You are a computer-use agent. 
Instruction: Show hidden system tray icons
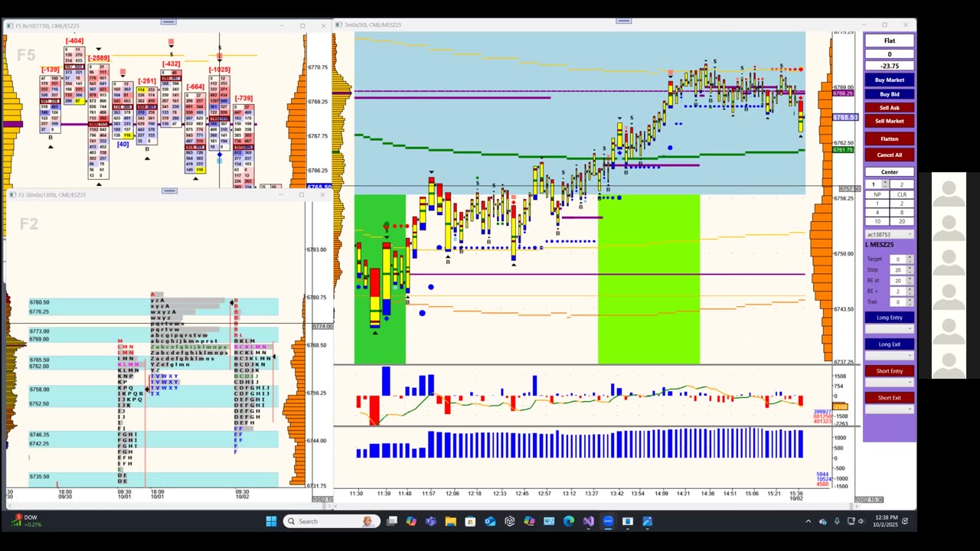click(x=808, y=521)
